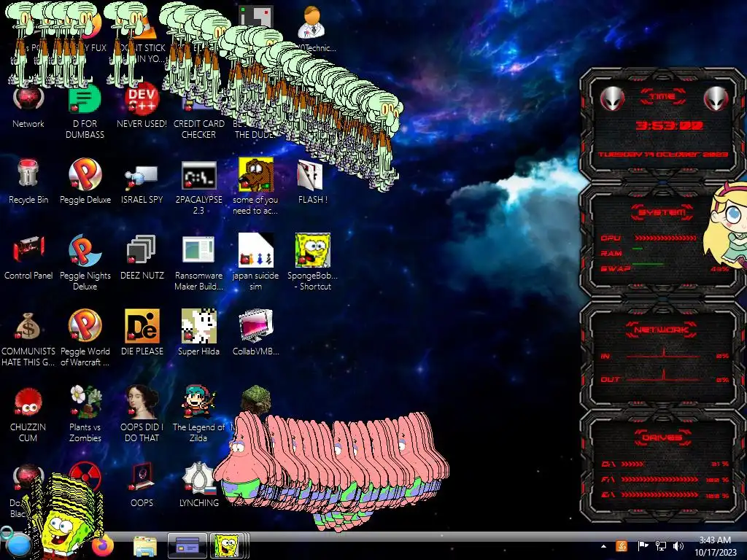Click the right alien head logo in the widget
Viewport: 747px width, 560px height.
[716, 98]
